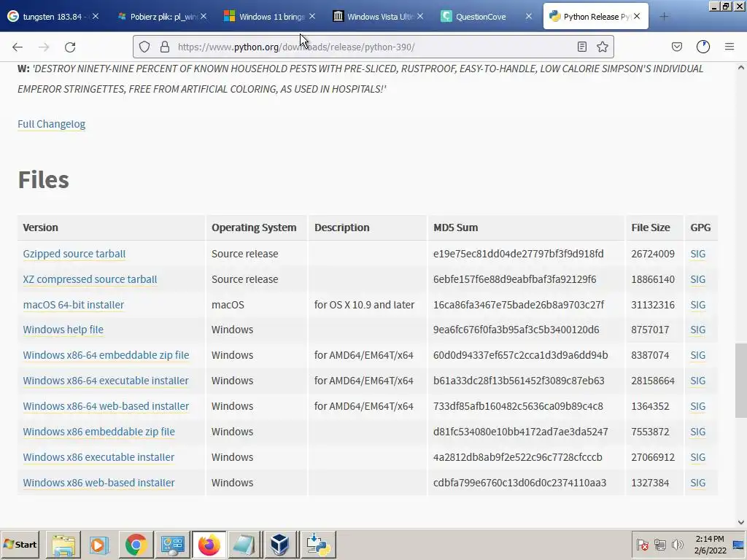Close the Windows Vista Ultimate tab
747x560 pixels.
click(420, 16)
